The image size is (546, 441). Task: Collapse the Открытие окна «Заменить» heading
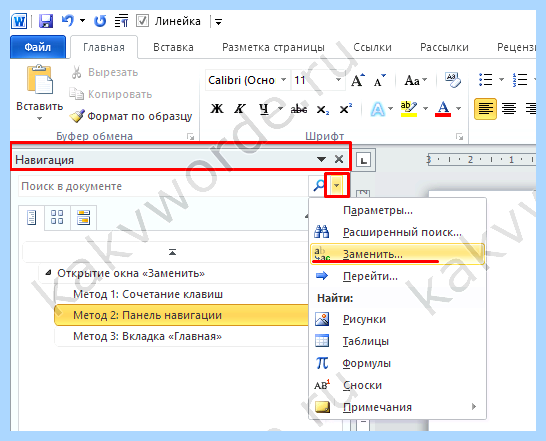[x=48, y=273]
